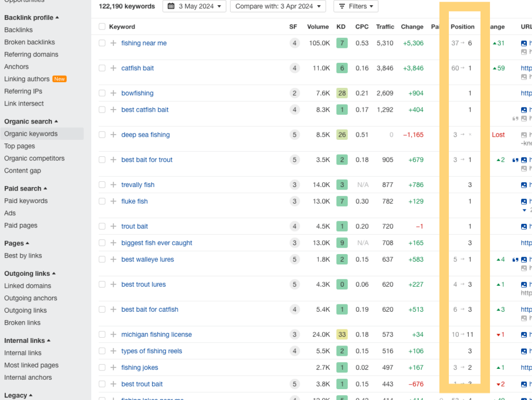
Task: Click the green KD badge for 'fluke fish'
Action: click(341, 202)
